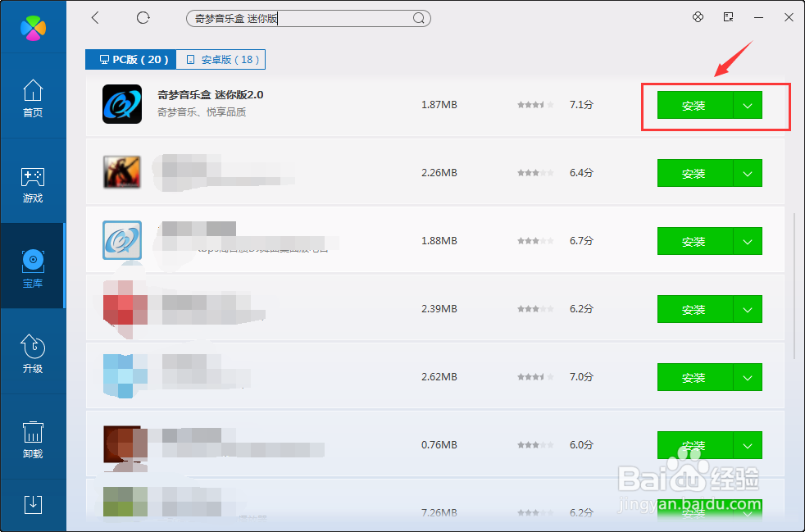
Task: Click the 奇梦音乐盒 迷你版2.0 title
Action: click(x=210, y=95)
